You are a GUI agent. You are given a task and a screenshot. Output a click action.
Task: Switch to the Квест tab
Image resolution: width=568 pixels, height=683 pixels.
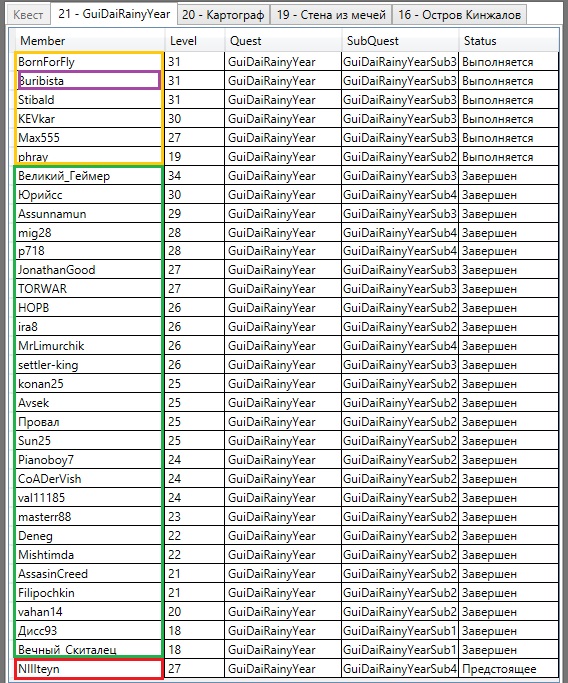pyautogui.click(x=28, y=15)
